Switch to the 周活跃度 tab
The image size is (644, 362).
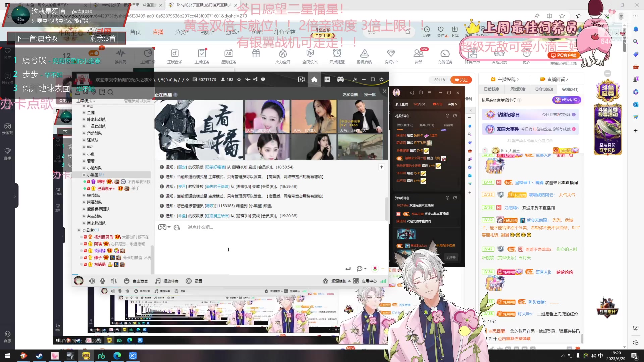tap(518, 89)
